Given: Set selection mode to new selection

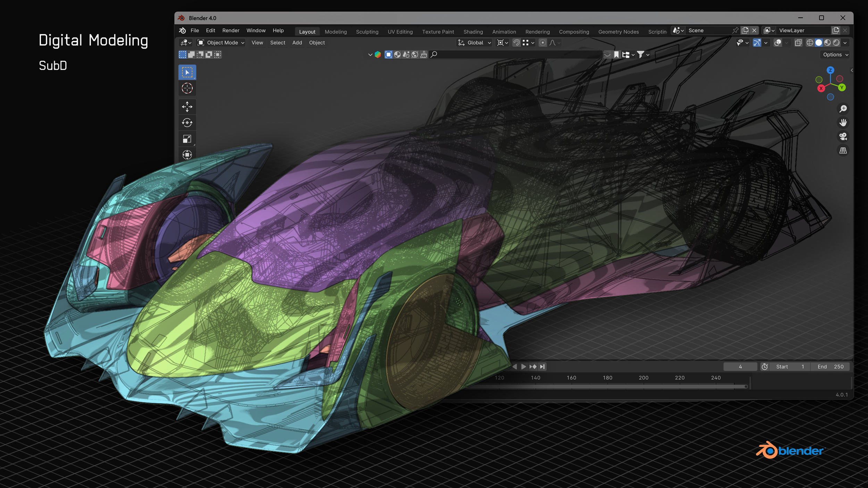Looking at the screenshot, I should click(183, 54).
